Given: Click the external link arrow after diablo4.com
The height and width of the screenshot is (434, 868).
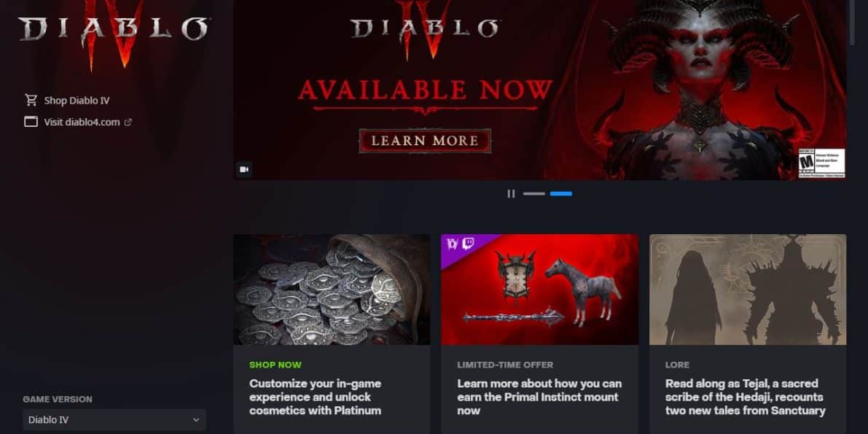Looking at the screenshot, I should click(x=128, y=123).
